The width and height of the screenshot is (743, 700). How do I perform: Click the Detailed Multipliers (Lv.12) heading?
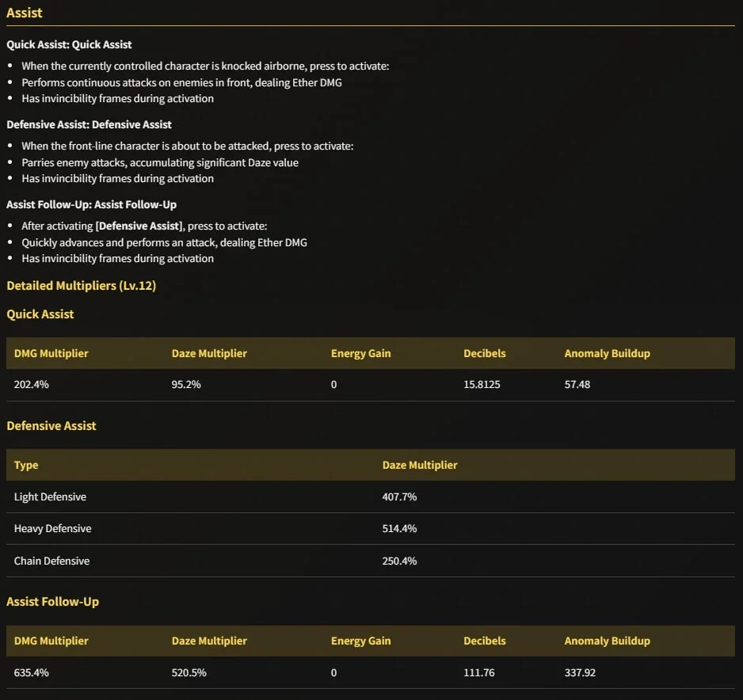coord(81,286)
